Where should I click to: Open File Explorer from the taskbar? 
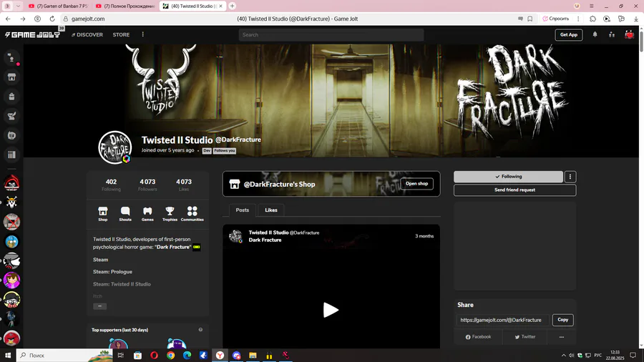pos(253,356)
